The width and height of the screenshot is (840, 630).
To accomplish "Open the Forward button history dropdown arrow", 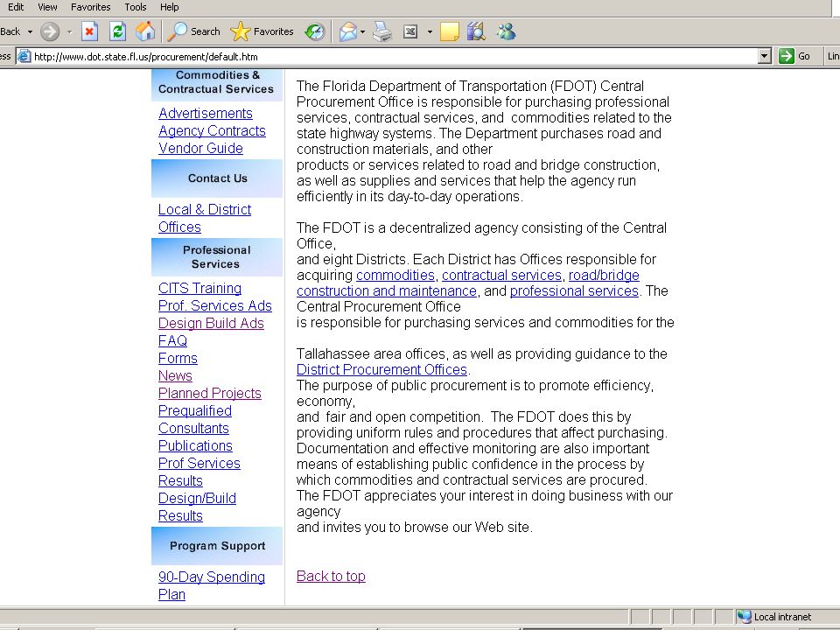I will (69, 31).
